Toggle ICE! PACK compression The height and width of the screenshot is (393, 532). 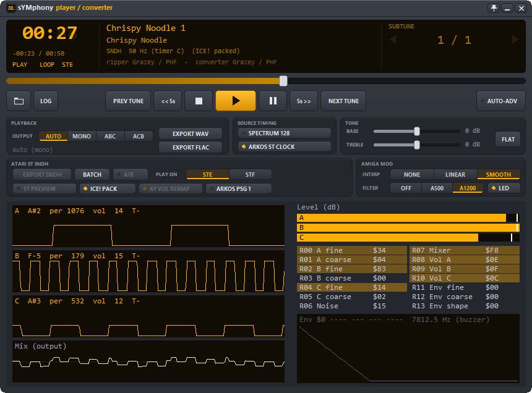tap(108, 188)
